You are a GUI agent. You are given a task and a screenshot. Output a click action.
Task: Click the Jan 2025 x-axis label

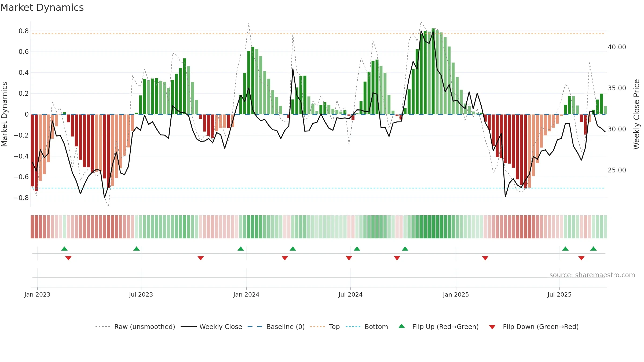[x=456, y=294]
